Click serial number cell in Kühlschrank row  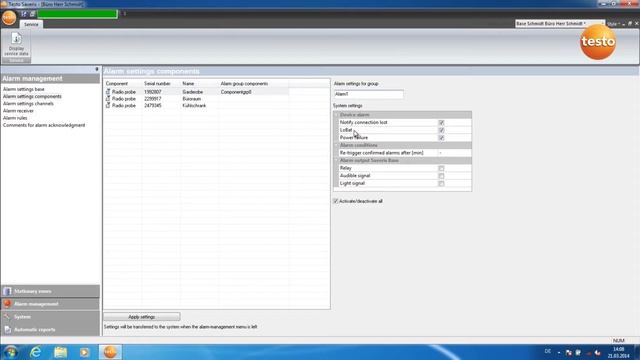[161, 106]
